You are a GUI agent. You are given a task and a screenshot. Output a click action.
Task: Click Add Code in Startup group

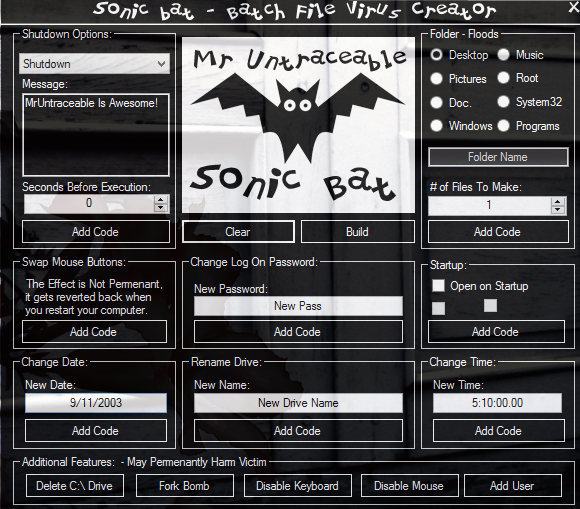(496, 332)
